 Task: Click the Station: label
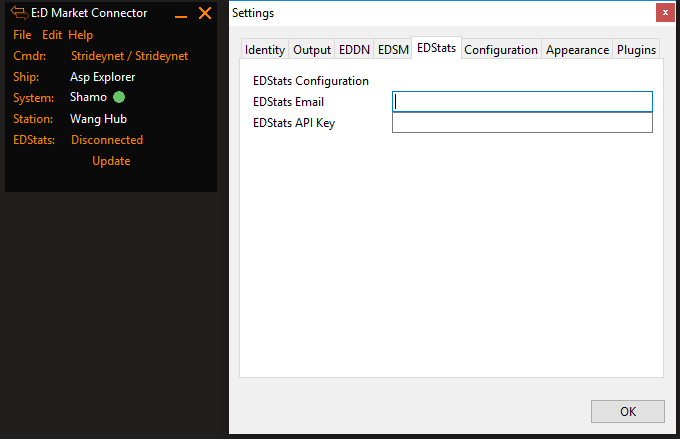pyautogui.click(x=33, y=118)
